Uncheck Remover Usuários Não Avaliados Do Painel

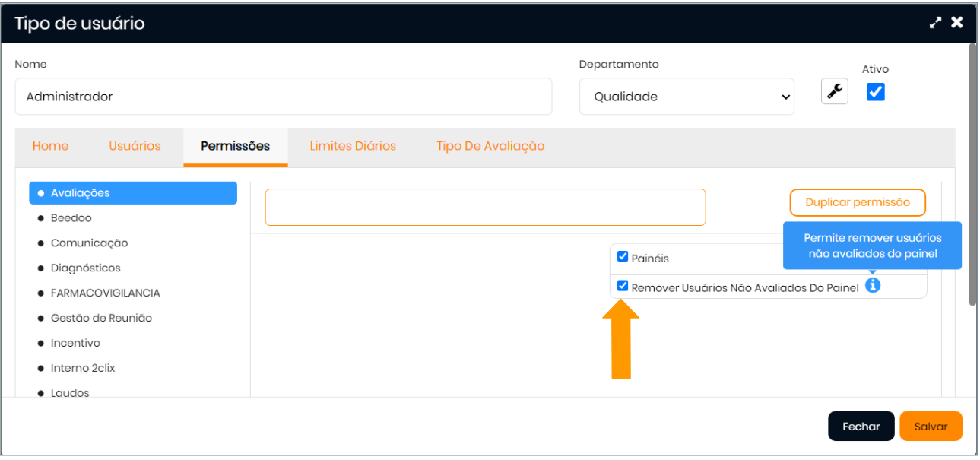coord(623,287)
